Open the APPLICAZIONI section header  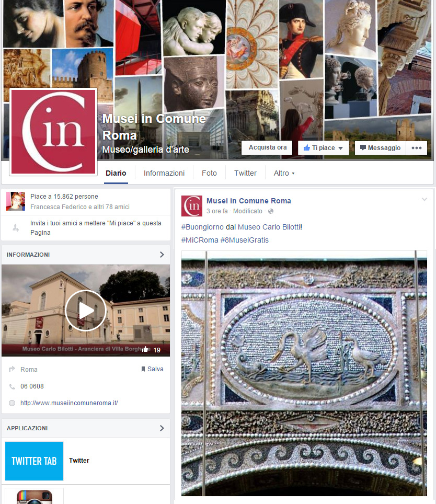point(86,428)
